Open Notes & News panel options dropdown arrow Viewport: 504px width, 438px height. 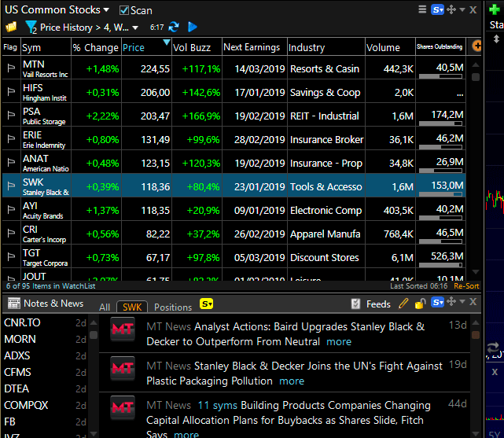462,301
